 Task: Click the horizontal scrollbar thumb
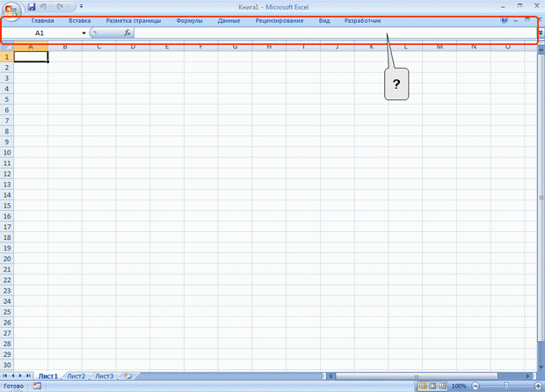pyautogui.click(x=417, y=376)
